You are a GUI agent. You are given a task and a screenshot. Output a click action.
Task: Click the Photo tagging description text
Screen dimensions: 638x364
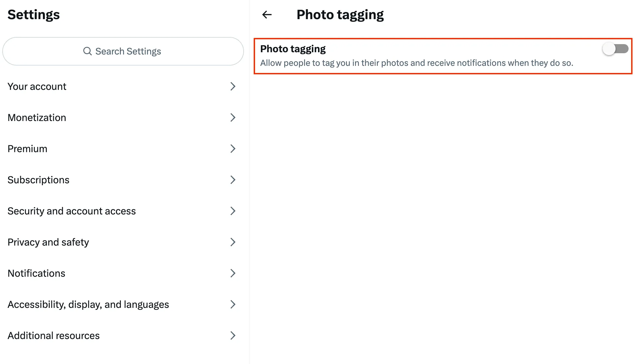tap(416, 63)
